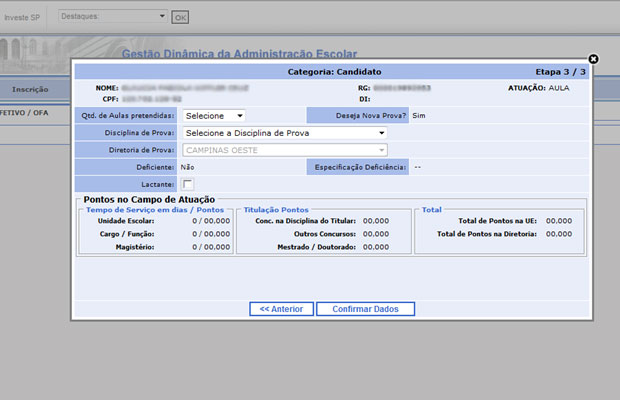Click the Investe SP label

[x=23, y=18]
